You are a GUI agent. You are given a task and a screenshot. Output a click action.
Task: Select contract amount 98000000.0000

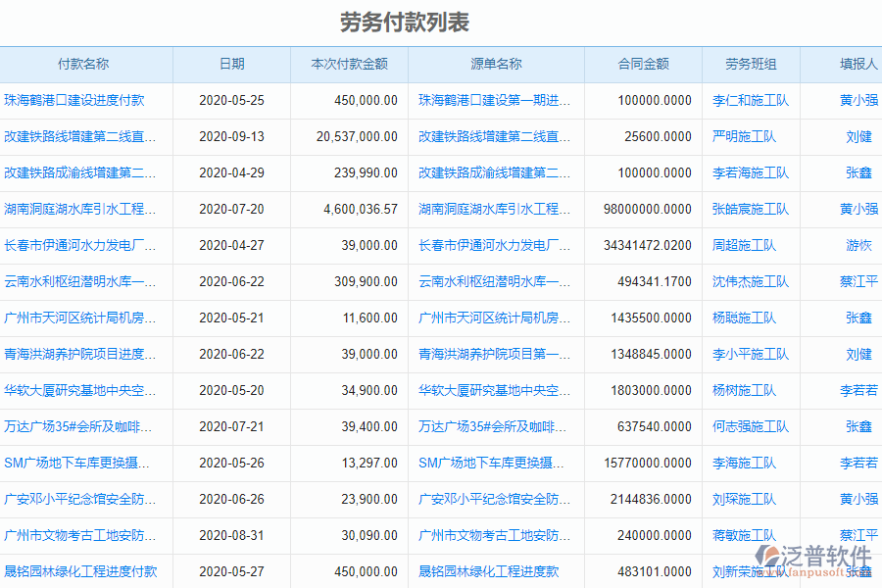coord(648,210)
